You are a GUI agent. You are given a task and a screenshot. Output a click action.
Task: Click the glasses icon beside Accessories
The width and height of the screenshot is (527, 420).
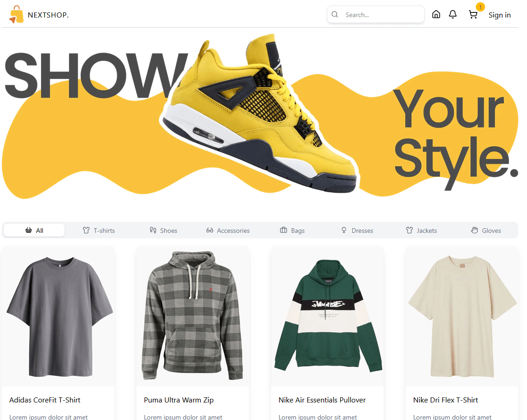point(210,230)
